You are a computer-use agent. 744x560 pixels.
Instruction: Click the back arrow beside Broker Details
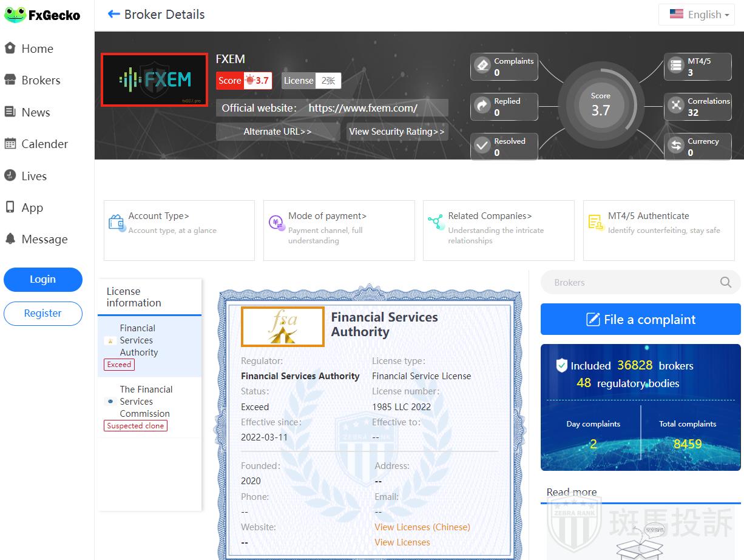tap(113, 15)
